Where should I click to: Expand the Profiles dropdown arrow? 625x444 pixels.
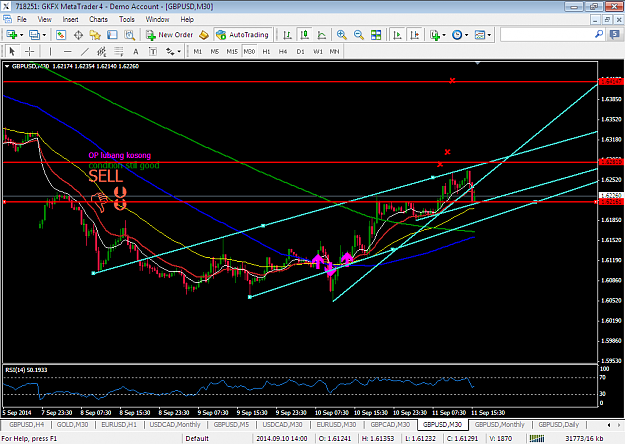44,35
